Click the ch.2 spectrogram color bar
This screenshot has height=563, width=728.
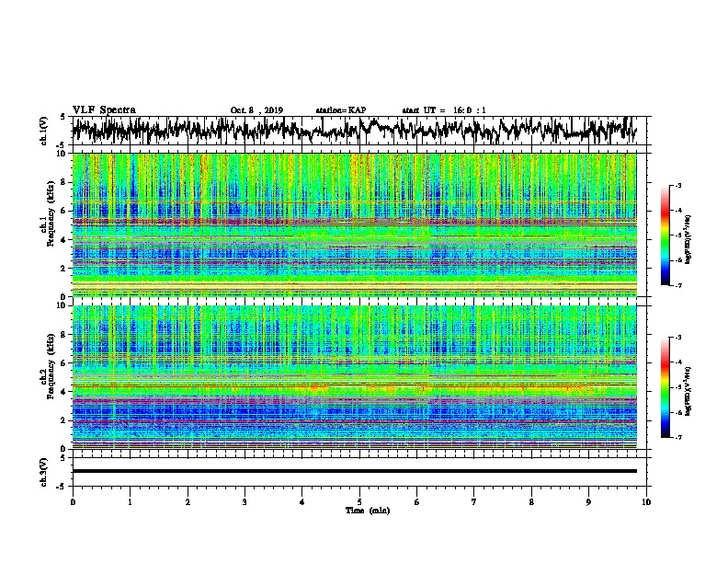665,387
